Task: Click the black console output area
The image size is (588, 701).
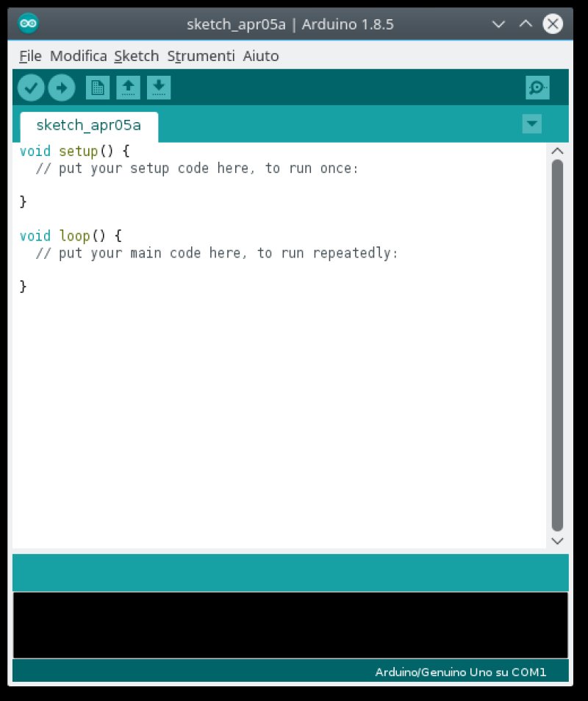Action: click(290, 625)
